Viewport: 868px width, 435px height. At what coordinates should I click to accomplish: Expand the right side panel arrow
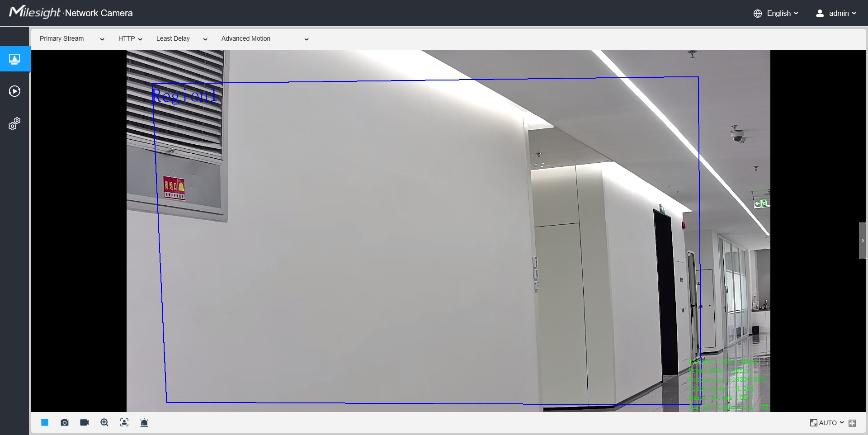click(x=863, y=241)
